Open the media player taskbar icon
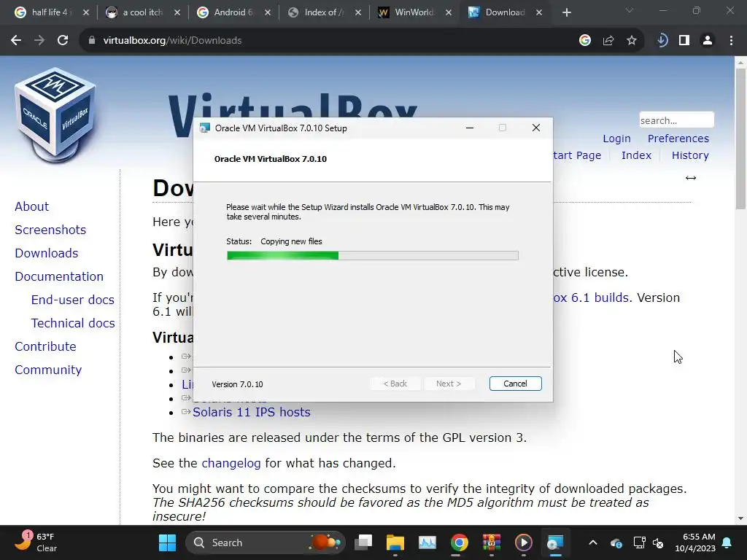Image resolution: width=747 pixels, height=560 pixels. coord(523,542)
